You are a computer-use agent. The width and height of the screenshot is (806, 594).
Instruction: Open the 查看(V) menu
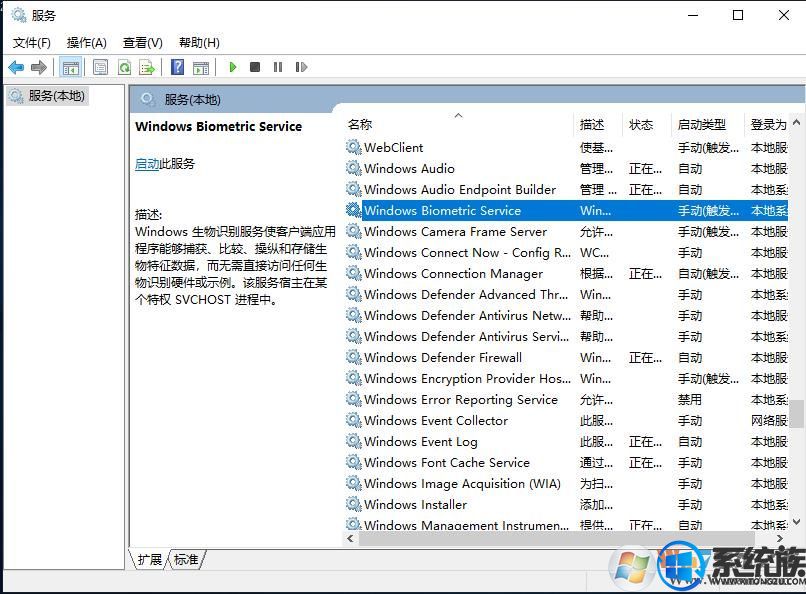tap(142, 43)
